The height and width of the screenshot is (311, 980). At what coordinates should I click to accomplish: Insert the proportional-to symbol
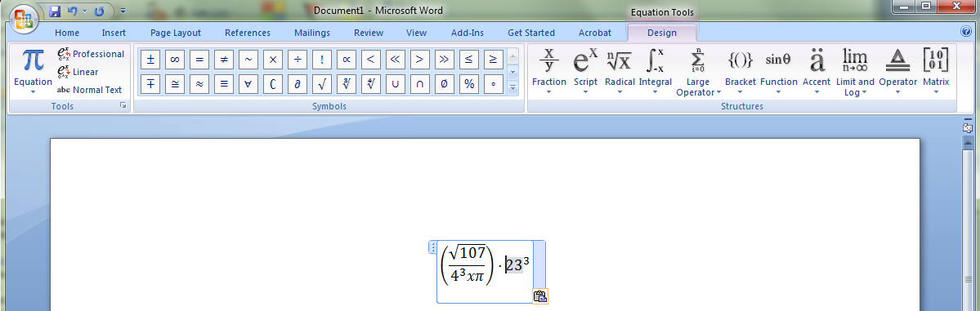click(x=347, y=60)
